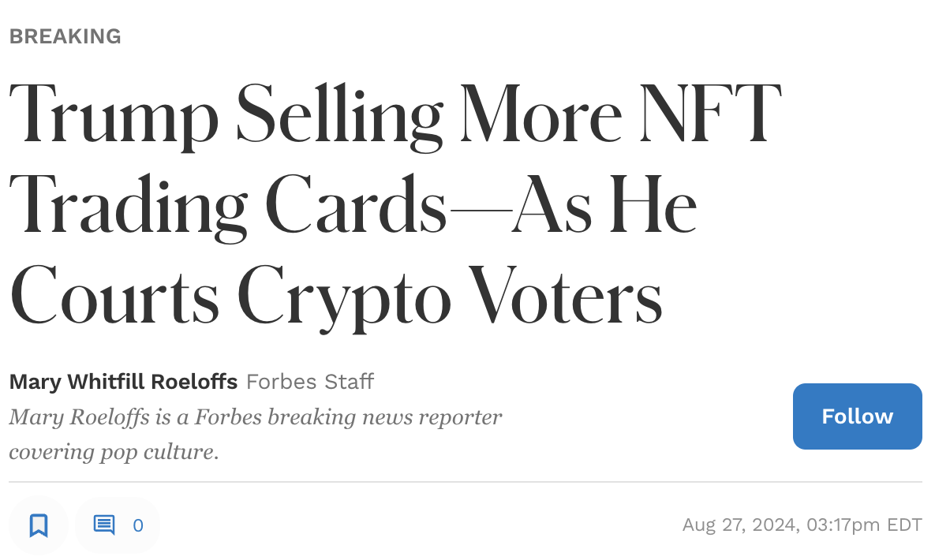Select the BREAKING category label
Screen dimensions: 950x560
(65, 36)
